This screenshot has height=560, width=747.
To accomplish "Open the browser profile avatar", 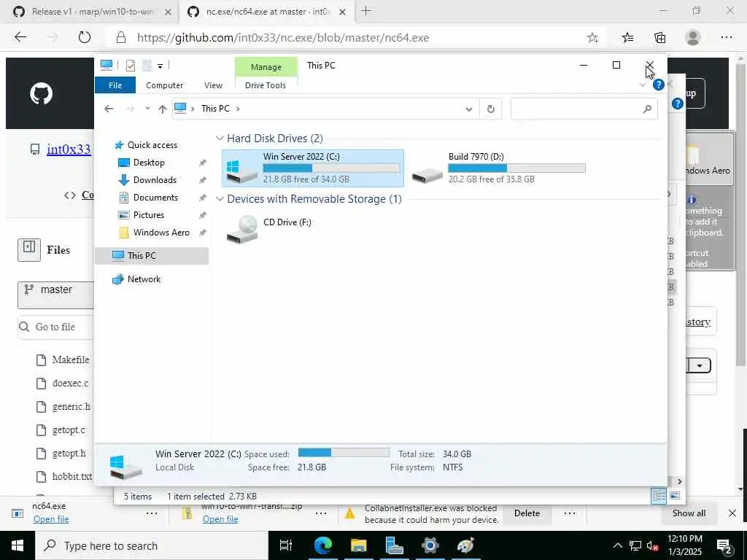I will coord(693,38).
